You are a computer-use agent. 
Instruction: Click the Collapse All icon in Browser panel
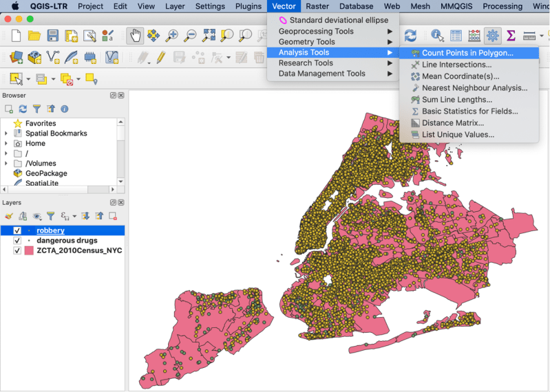click(51, 109)
